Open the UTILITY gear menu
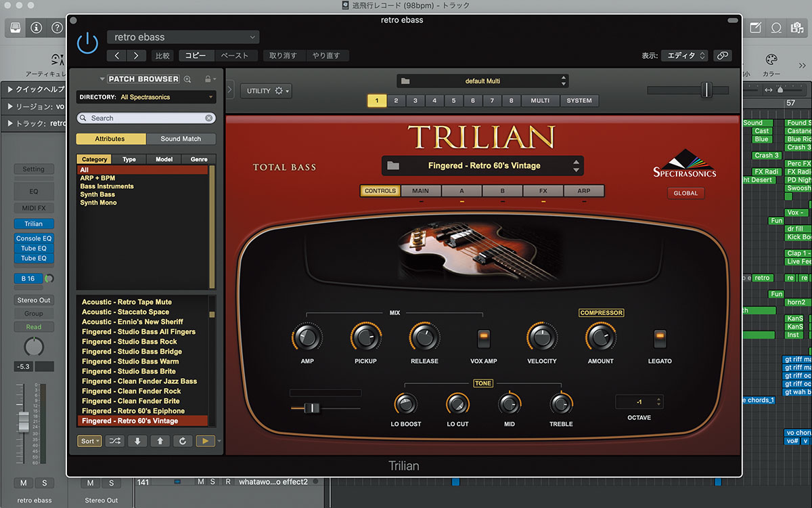This screenshot has height=508, width=812. [x=266, y=91]
